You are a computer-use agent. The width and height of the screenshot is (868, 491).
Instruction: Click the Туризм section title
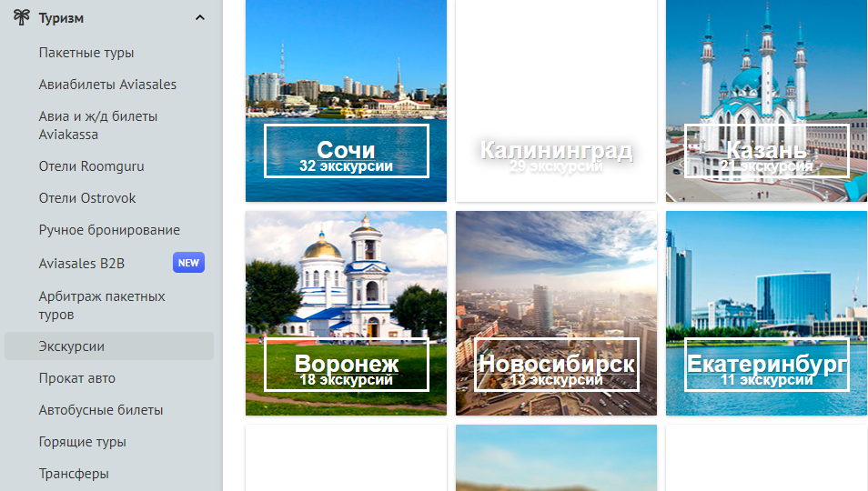pos(61,18)
